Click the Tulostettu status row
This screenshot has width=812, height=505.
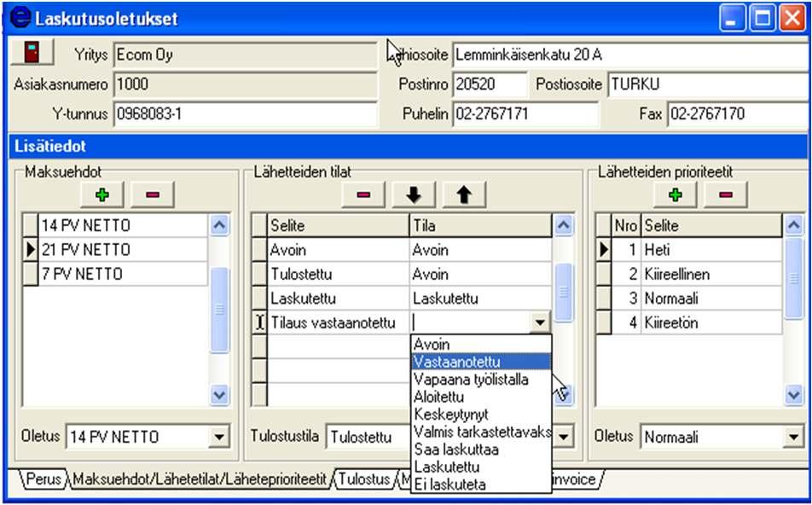tap(339, 274)
